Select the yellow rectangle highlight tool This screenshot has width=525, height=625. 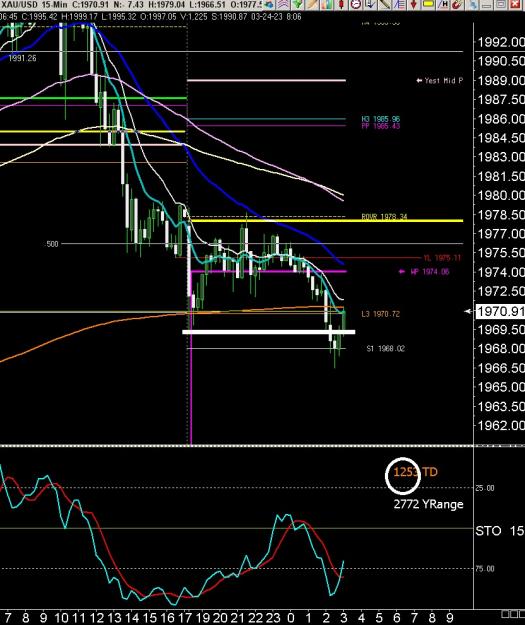428,4
